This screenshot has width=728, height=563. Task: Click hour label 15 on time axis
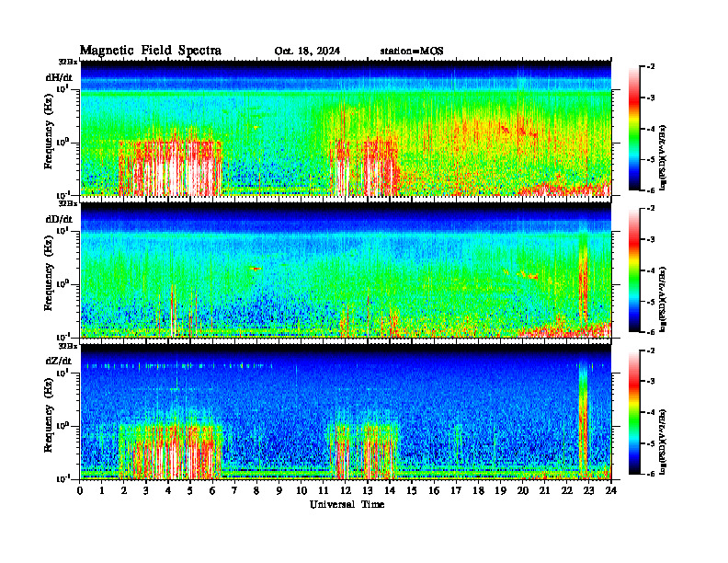pos(412,491)
